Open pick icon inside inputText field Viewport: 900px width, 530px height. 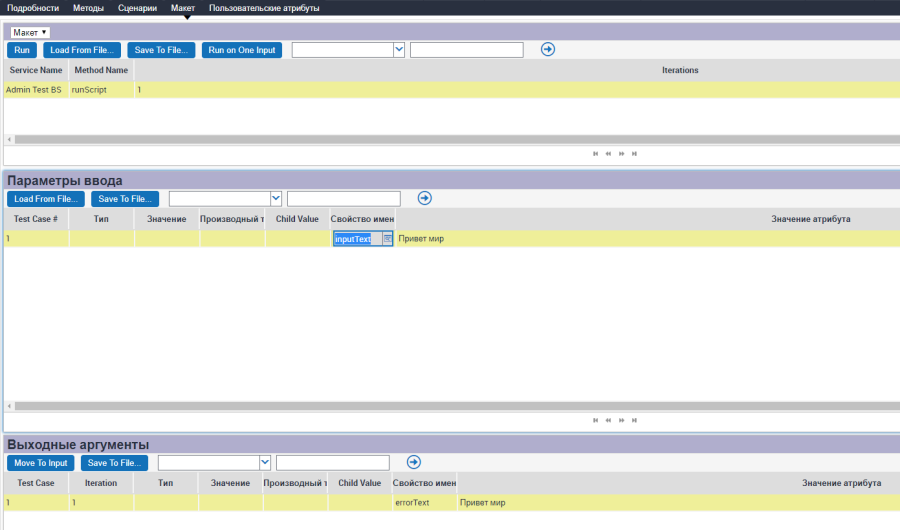[387, 239]
